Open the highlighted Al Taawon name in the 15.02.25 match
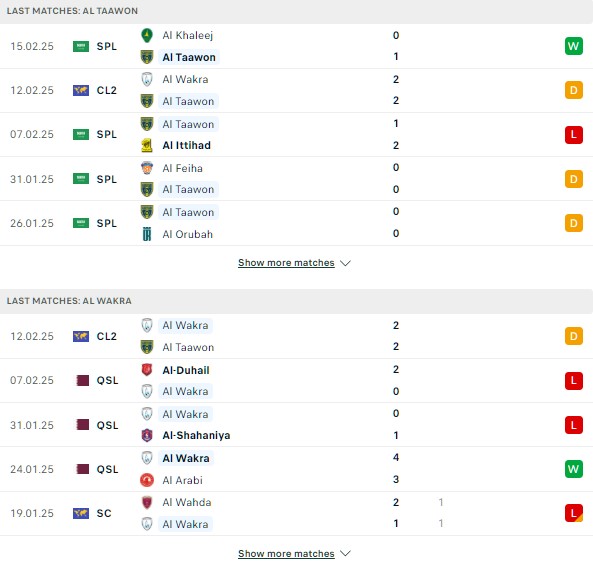The height and width of the screenshot is (570, 593). pos(189,57)
